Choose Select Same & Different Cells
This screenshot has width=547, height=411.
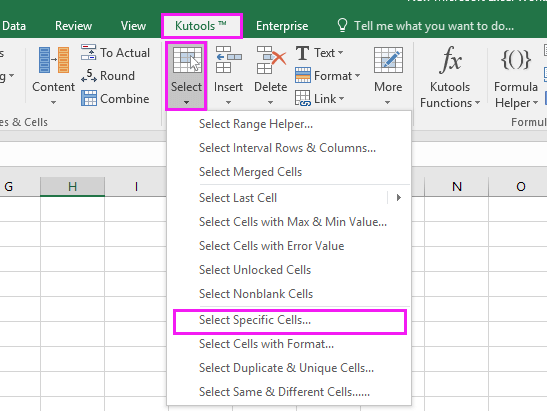tap(289, 392)
